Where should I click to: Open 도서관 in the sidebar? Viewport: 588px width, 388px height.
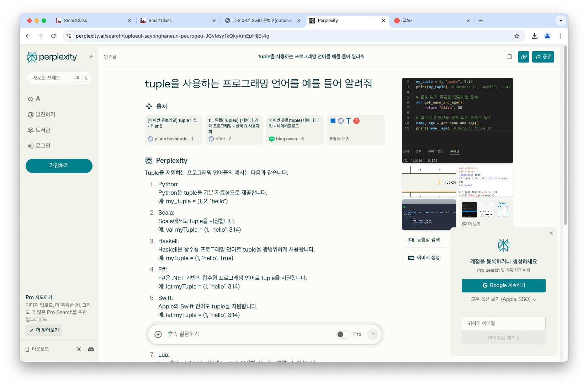pyautogui.click(x=39, y=130)
